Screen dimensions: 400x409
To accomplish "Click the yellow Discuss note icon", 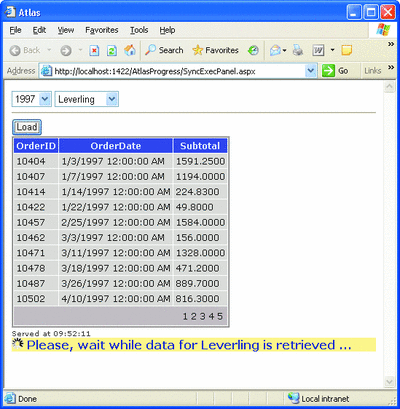I will pos(347,51).
